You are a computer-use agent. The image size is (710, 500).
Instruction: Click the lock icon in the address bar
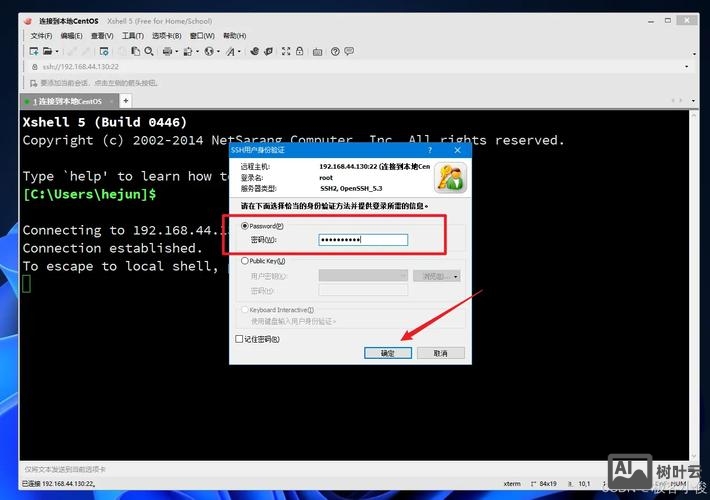tap(34, 67)
